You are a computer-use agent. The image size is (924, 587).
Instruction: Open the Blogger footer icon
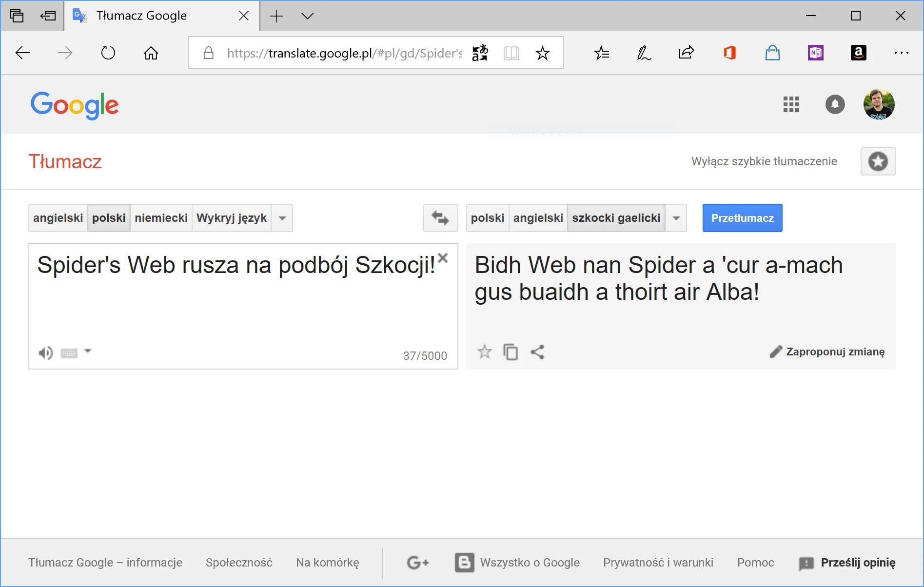click(464, 563)
